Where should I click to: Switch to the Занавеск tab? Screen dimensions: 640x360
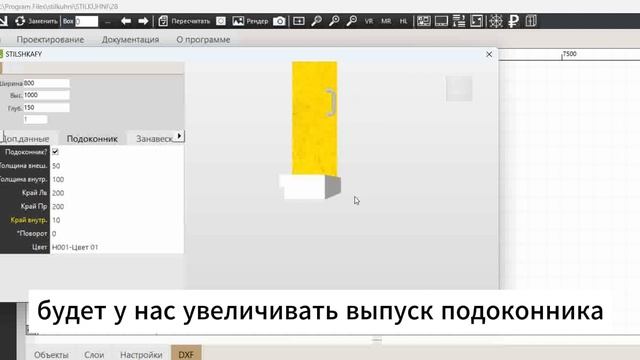coord(154,139)
